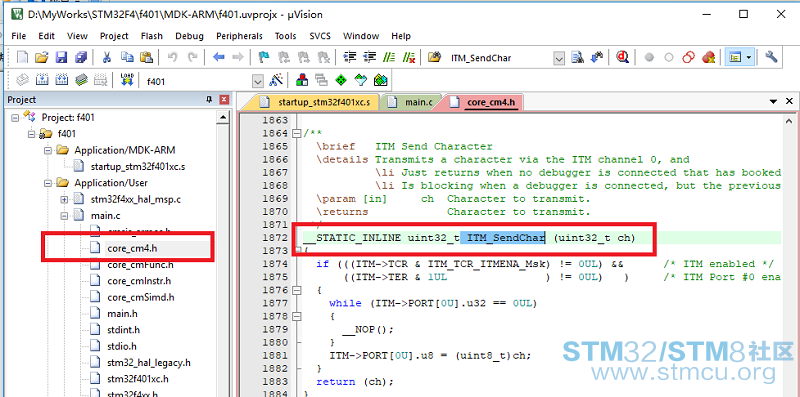This screenshot has width=800, height=397.
Task: Fold the while block at line 1878
Action: tap(296, 316)
